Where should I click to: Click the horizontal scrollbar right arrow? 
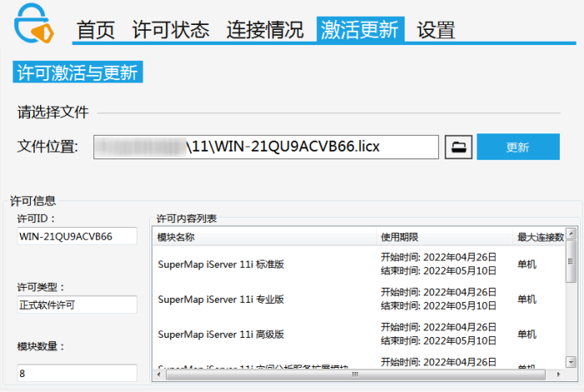coord(558,374)
